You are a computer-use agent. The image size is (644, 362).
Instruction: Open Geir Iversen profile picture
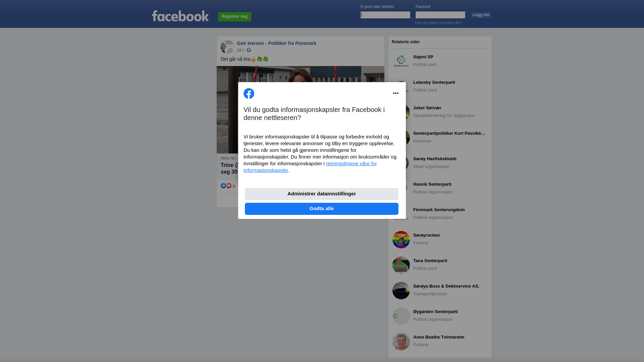[x=227, y=47]
